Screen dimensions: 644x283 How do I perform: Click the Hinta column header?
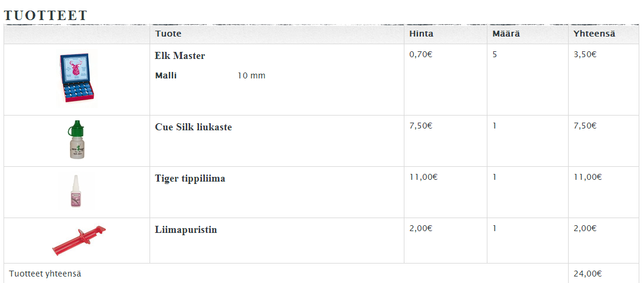(x=421, y=34)
